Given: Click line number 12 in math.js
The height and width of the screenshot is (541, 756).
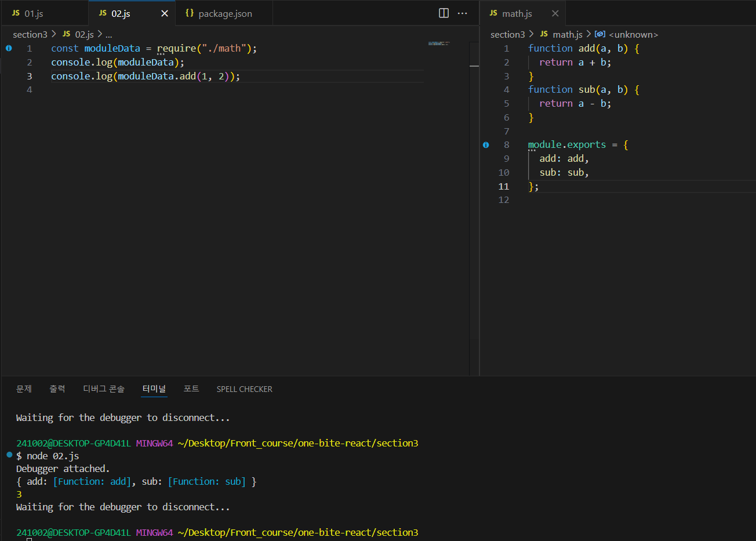Looking at the screenshot, I should click(504, 200).
